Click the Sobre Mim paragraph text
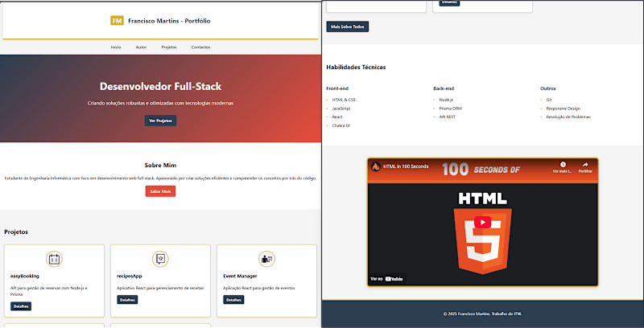The image size is (644, 328). coord(160,178)
